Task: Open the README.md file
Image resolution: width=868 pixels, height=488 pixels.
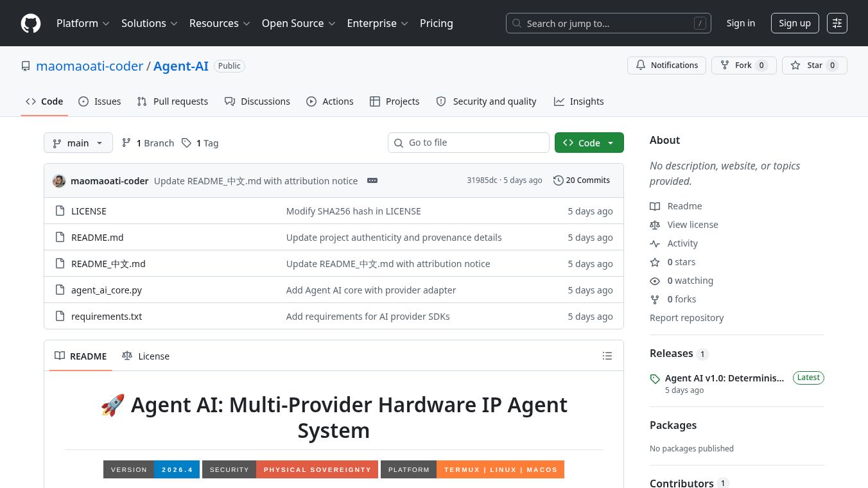Action: pos(97,238)
